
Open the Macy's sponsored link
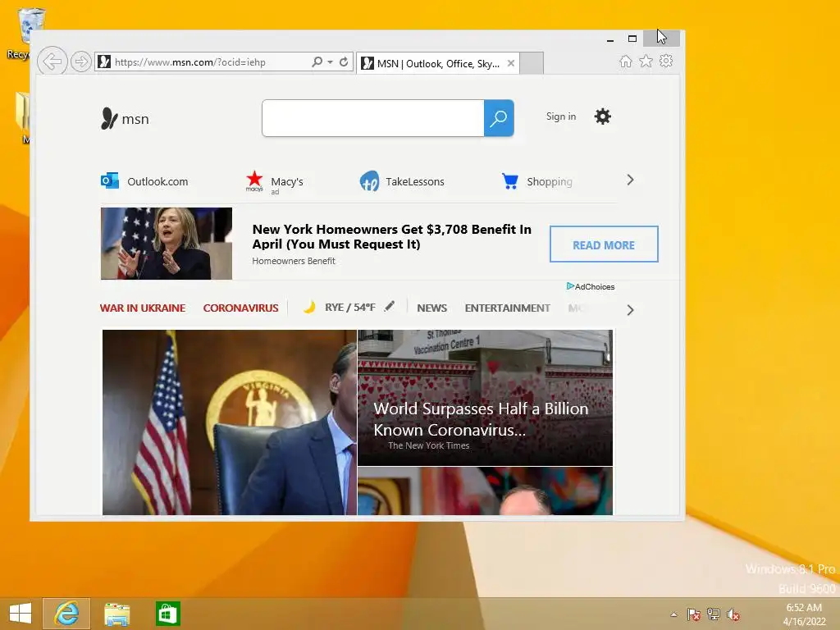click(287, 181)
